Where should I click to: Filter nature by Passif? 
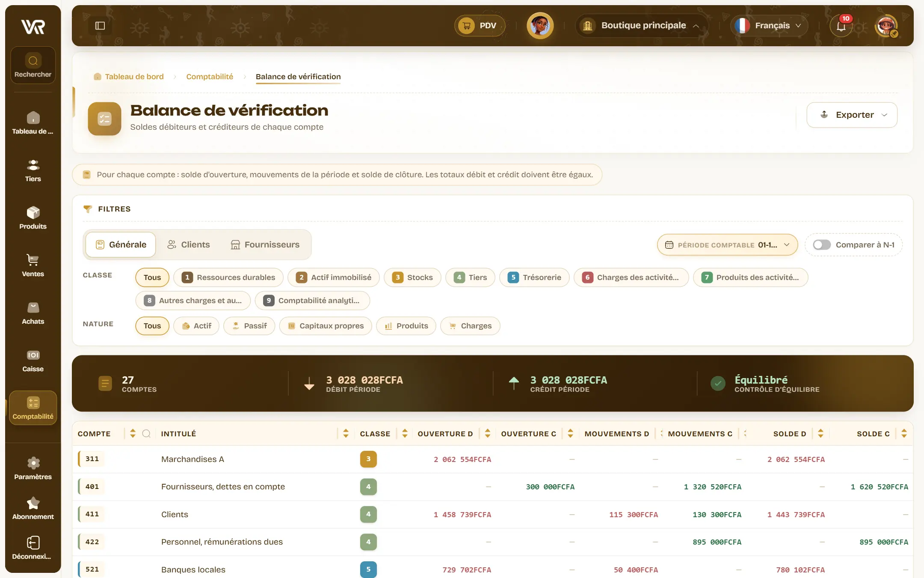(249, 326)
